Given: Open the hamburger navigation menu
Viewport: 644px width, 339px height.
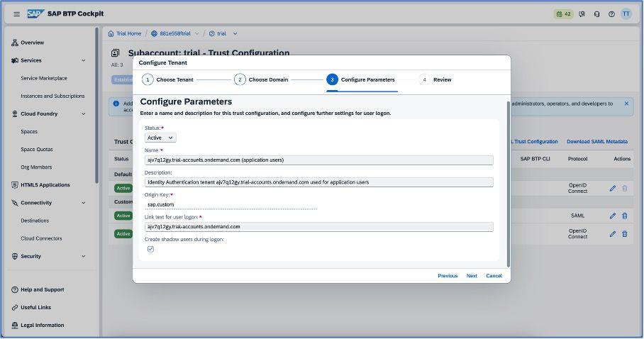Looking at the screenshot, I should click(16, 14).
